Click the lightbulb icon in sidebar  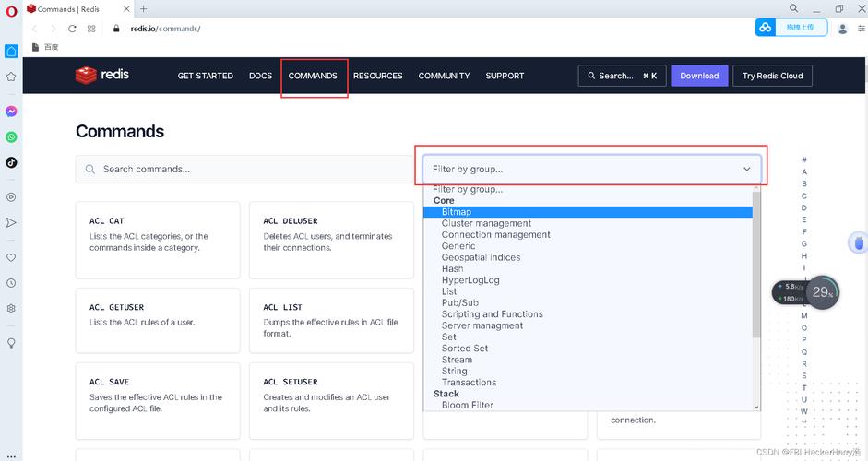11,343
